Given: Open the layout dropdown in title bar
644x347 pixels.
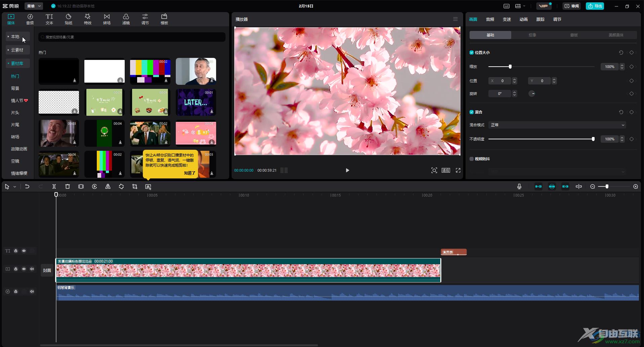Looking at the screenshot, I should pyautogui.click(x=520, y=6).
